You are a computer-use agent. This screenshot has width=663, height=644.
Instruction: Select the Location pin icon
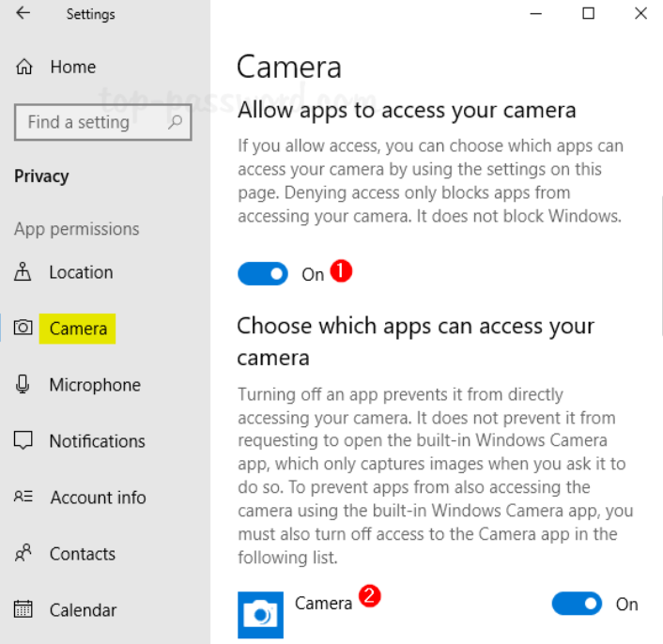point(23,271)
